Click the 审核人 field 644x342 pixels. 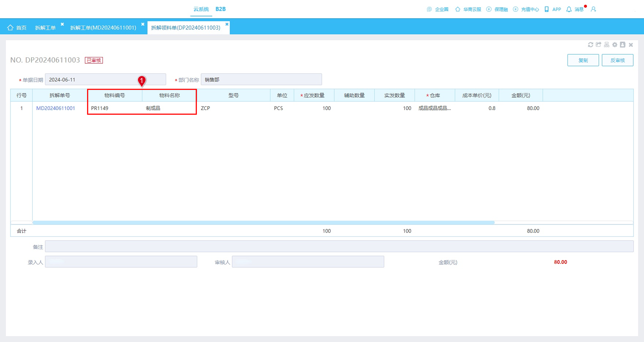click(x=308, y=262)
